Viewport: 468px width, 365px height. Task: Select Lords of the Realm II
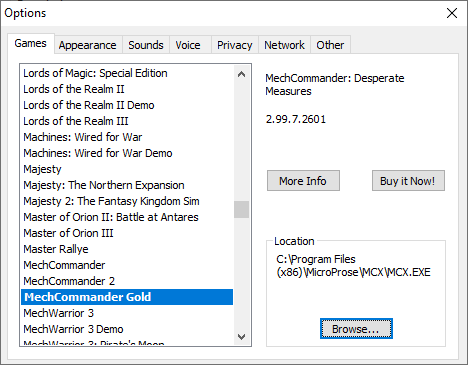click(127, 89)
